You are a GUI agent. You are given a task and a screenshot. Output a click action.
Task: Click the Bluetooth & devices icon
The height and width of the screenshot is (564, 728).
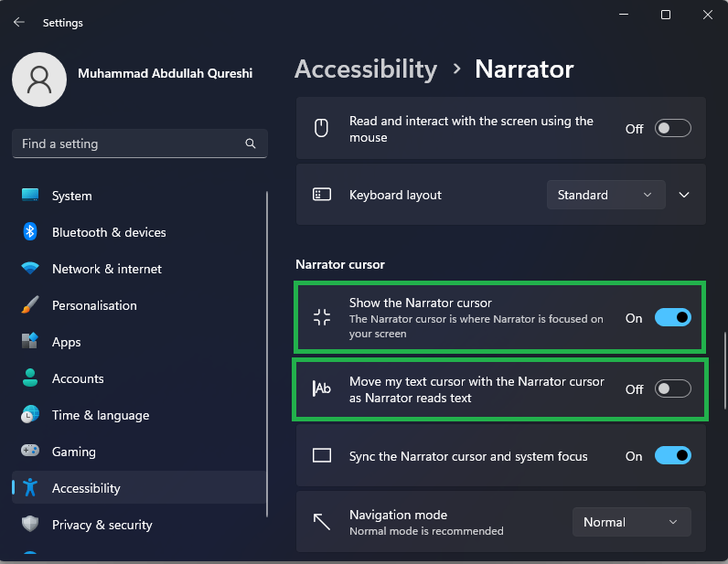pyautogui.click(x=30, y=232)
